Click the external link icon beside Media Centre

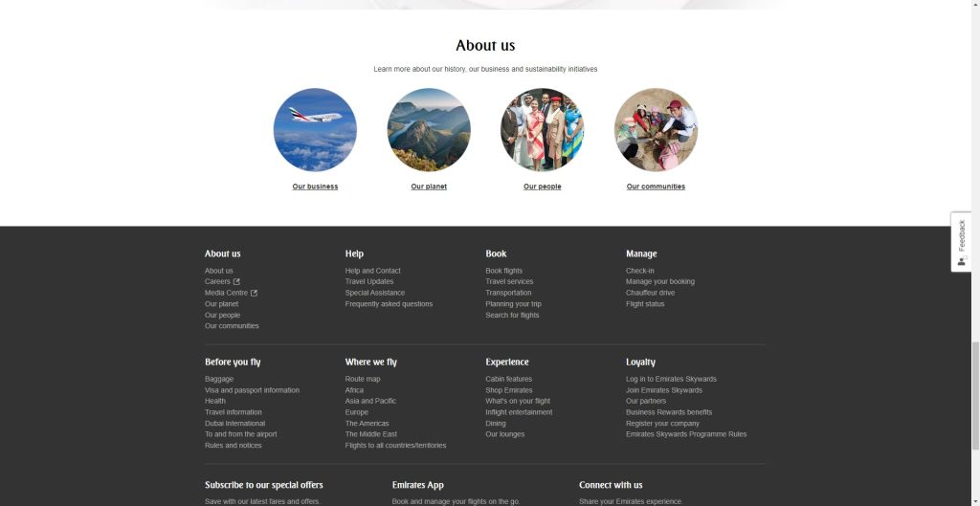point(254,293)
